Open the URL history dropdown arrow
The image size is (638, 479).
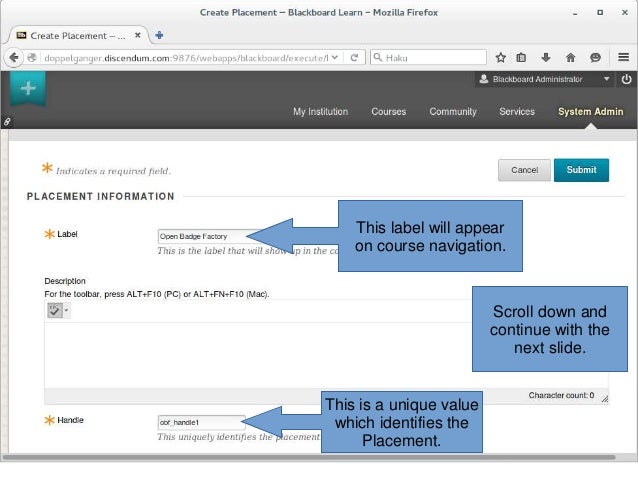coord(334,58)
